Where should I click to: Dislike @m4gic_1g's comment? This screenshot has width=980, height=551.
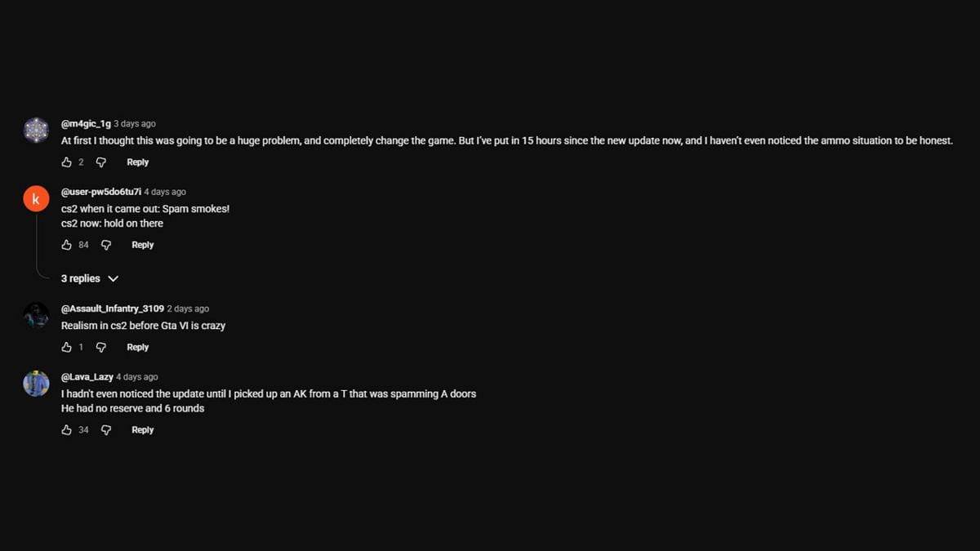(100, 162)
